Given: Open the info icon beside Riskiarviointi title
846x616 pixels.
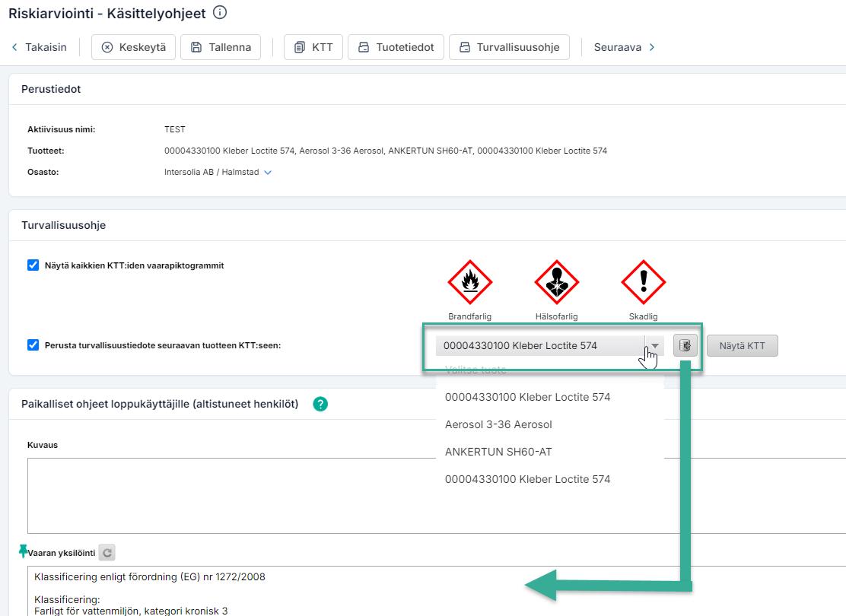Looking at the screenshot, I should click(x=220, y=12).
